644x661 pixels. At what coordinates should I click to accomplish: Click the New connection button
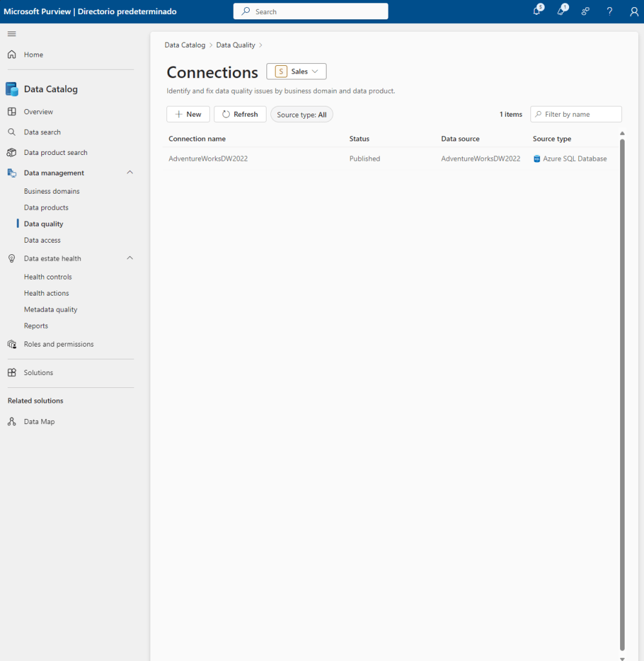coord(188,114)
